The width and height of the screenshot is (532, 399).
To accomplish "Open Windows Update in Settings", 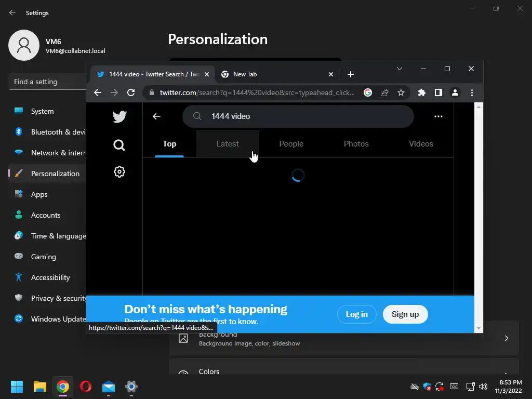I will [47, 319].
